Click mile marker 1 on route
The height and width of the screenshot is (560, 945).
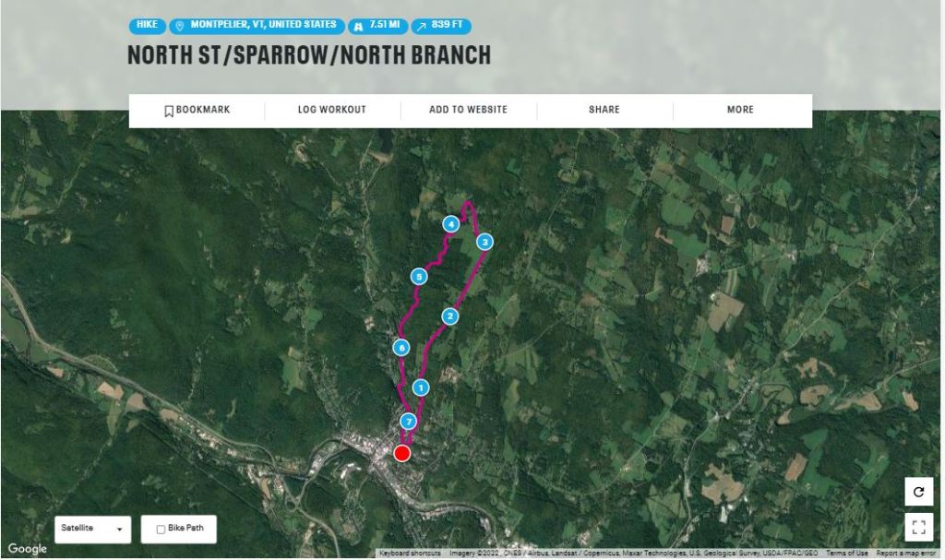[421, 387]
